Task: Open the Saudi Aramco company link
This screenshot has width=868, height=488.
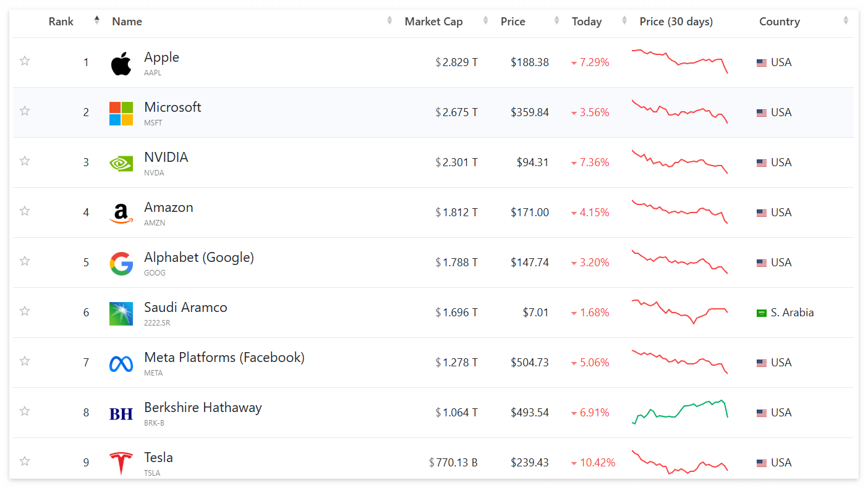Action: 185,308
